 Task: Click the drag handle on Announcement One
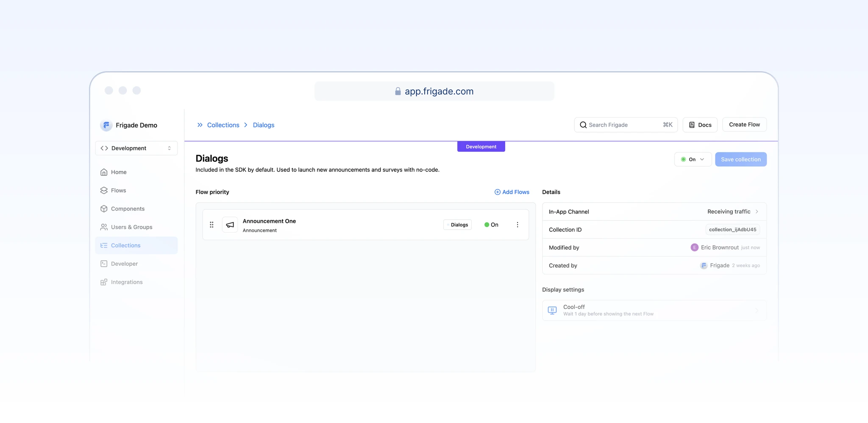[x=211, y=225]
